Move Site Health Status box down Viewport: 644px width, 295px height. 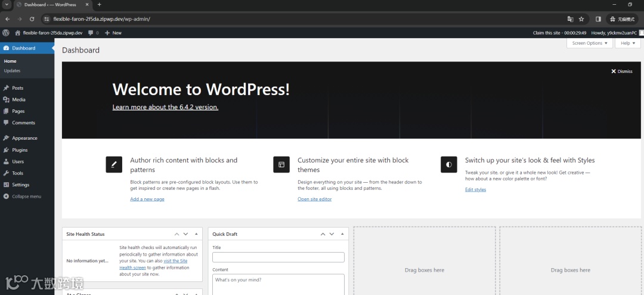tap(185, 234)
